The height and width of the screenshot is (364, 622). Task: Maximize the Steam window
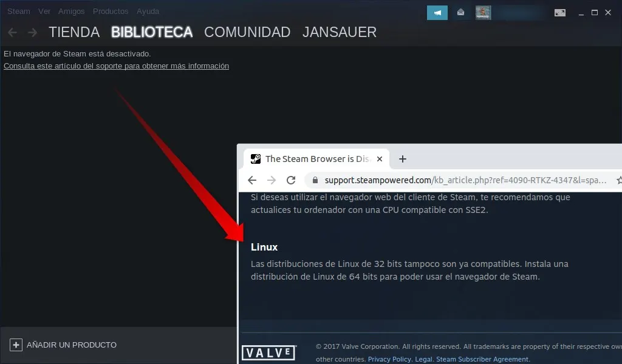595,13
